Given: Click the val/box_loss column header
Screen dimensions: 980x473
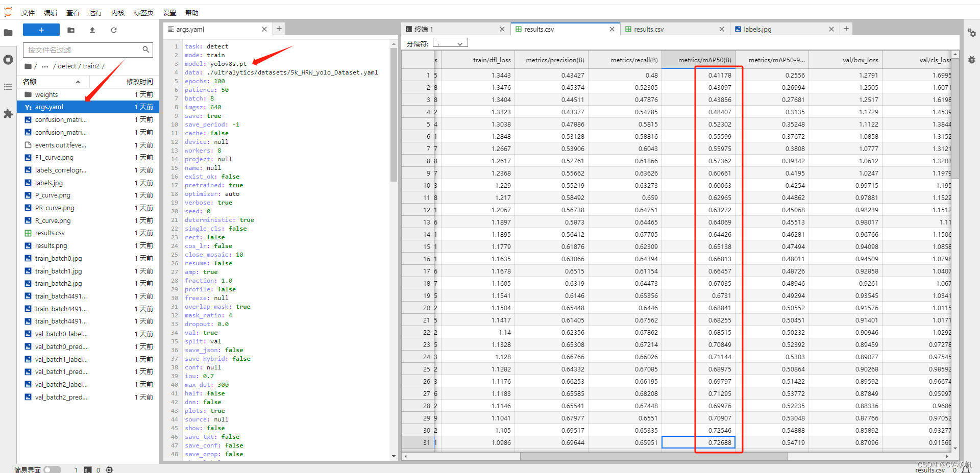Looking at the screenshot, I should pos(845,60).
